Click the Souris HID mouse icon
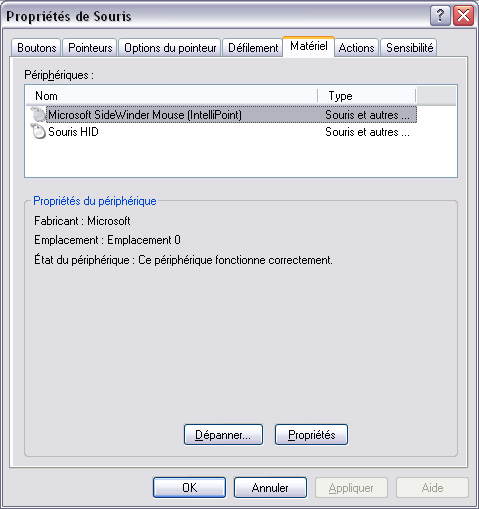Screen dimensions: 479x509 point(38,131)
